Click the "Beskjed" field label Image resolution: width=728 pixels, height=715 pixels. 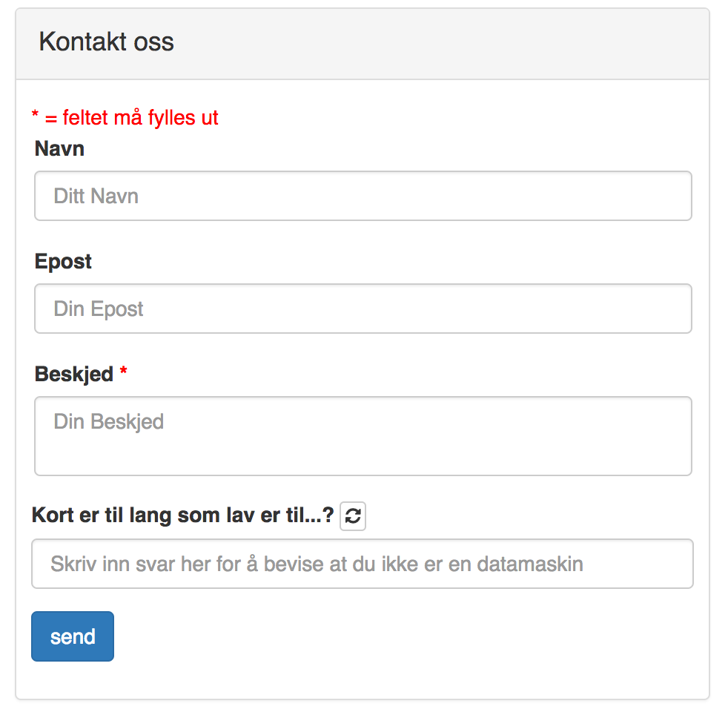pos(73,375)
